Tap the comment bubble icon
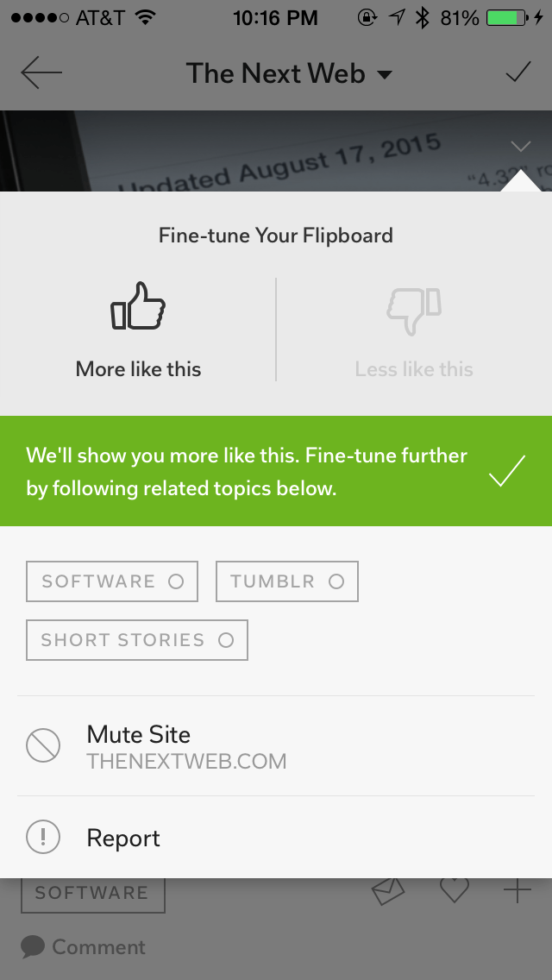 click(33, 946)
